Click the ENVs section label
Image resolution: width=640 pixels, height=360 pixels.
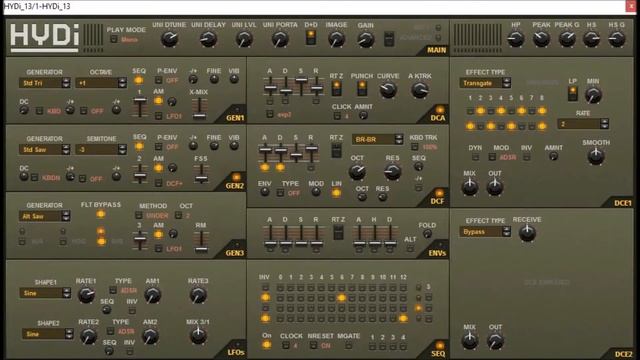click(437, 253)
